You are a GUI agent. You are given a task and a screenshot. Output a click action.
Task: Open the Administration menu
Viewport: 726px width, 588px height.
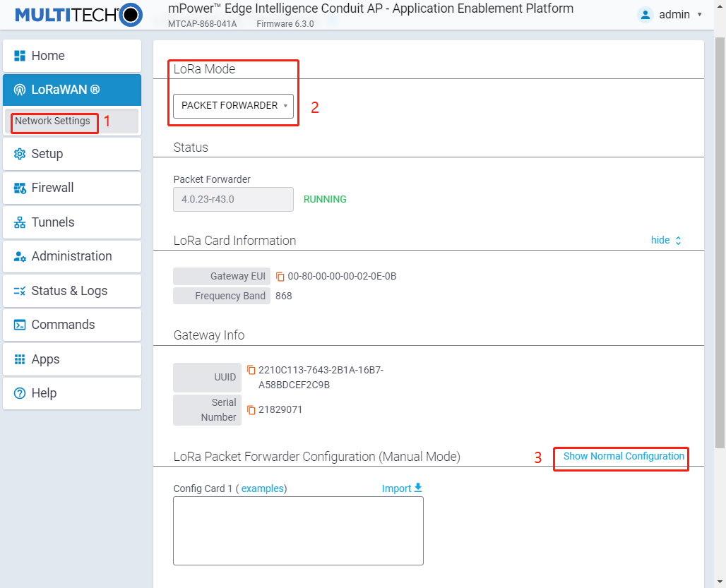point(72,256)
